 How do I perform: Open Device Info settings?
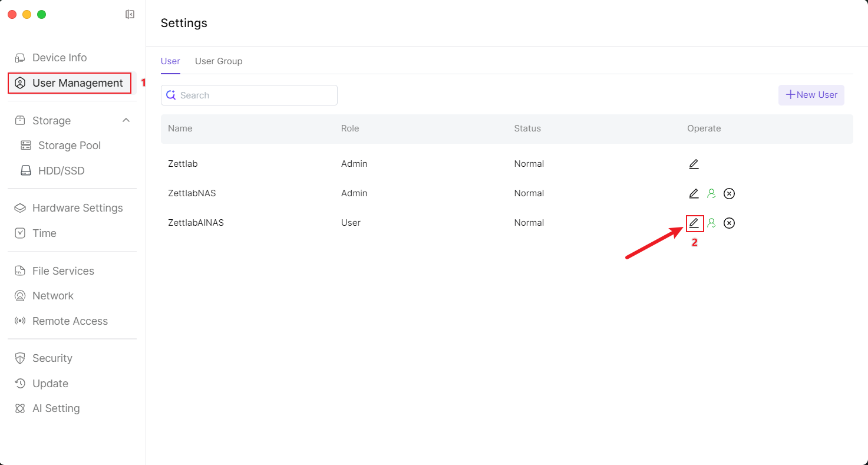(60, 58)
